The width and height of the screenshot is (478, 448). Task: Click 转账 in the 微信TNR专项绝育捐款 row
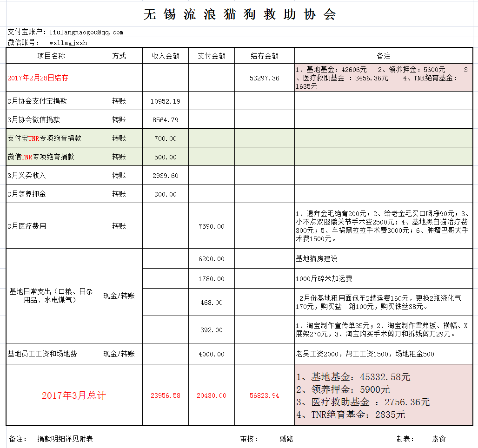[119, 157]
